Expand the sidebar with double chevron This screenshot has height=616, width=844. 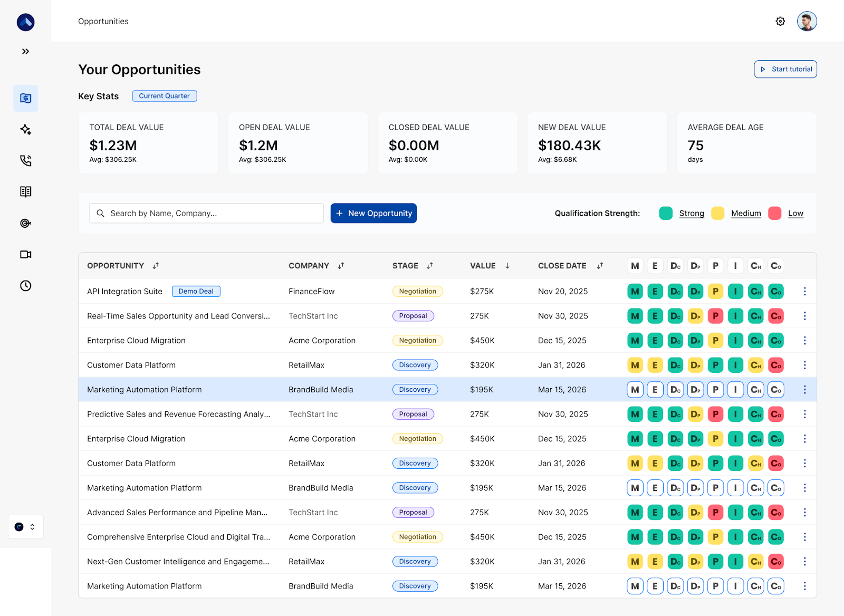click(x=25, y=51)
